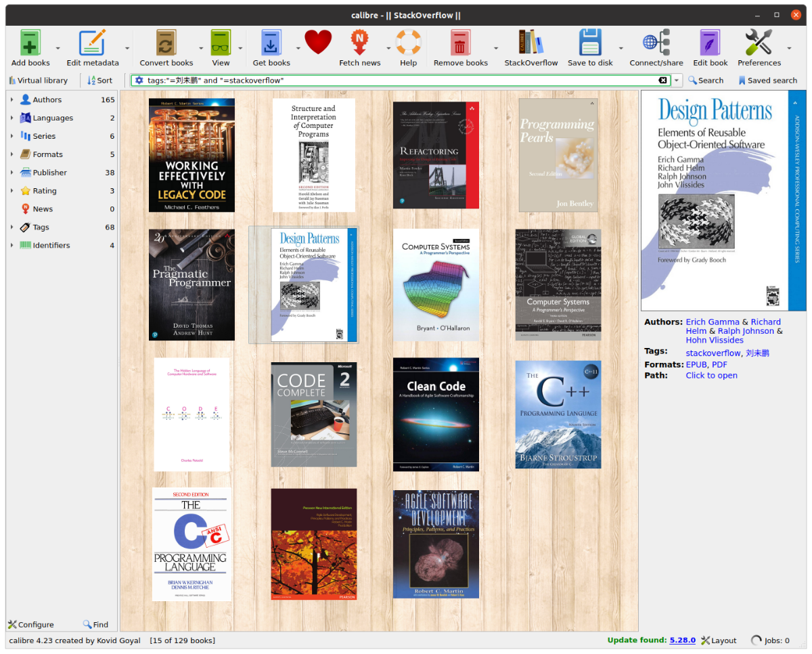This screenshot has height=654, width=812.
Task: Click the Identifiers barcode icon
Action: (26, 246)
